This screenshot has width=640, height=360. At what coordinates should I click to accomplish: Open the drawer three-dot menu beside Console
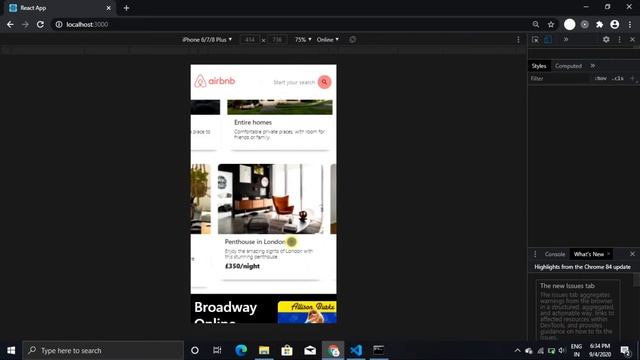(535, 254)
